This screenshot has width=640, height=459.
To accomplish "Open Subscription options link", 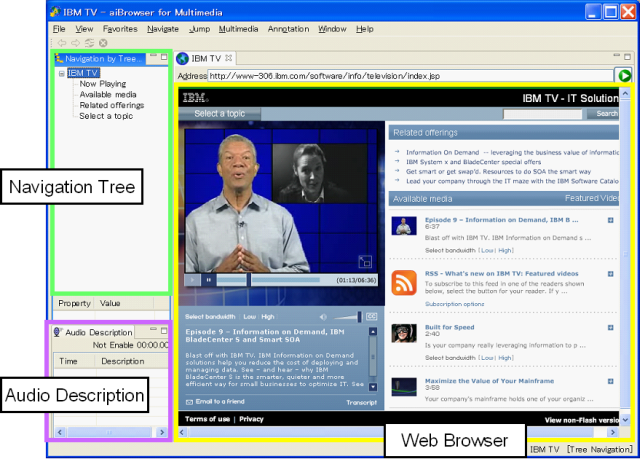I will [454, 304].
